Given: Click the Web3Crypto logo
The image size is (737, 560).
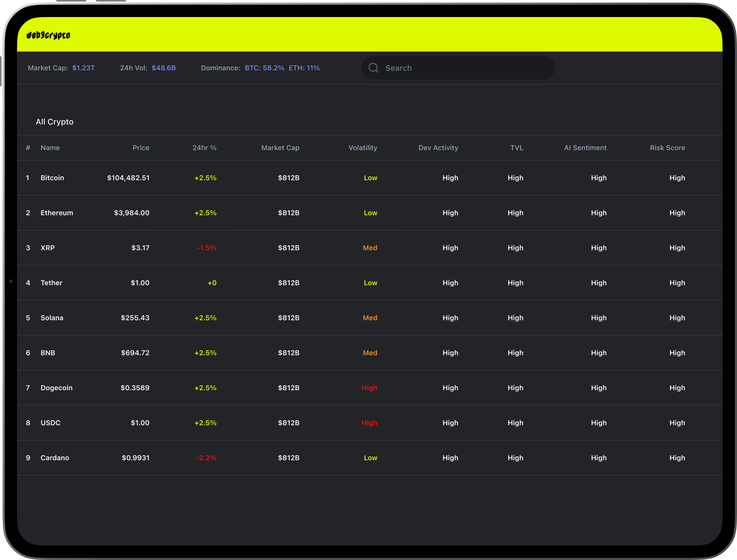Looking at the screenshot, I should tap(48, 35).
